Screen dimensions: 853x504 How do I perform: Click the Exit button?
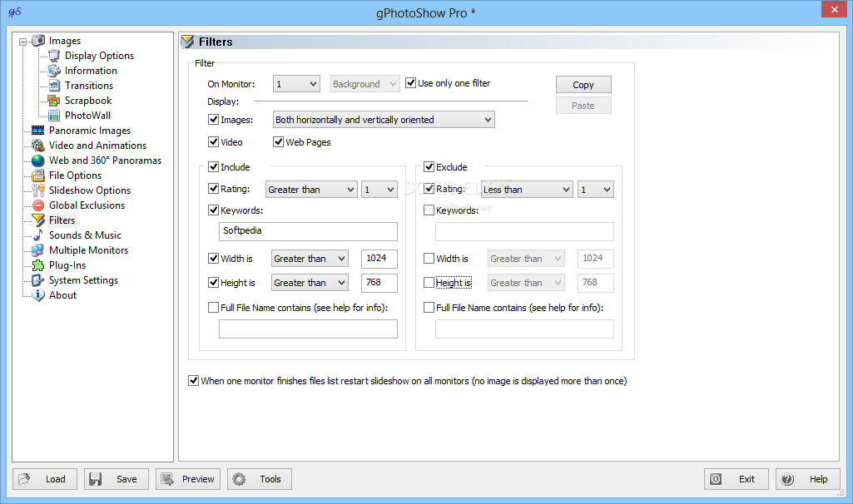[x=736, y=479]
